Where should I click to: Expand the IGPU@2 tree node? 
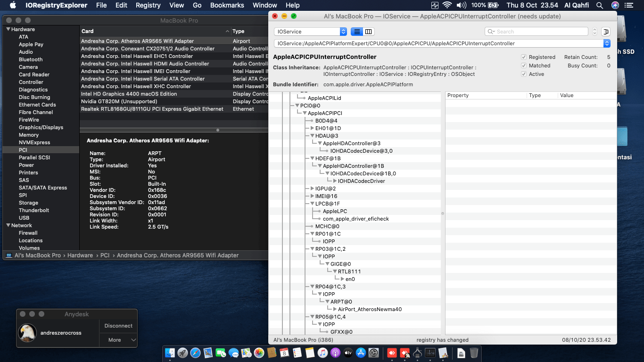(x=312, y=189)
